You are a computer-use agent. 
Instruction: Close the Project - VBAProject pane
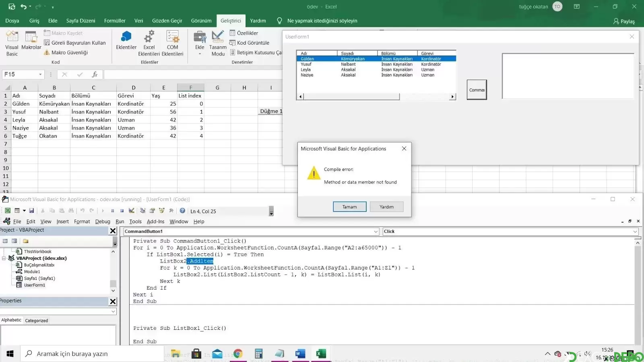point(113,231)
